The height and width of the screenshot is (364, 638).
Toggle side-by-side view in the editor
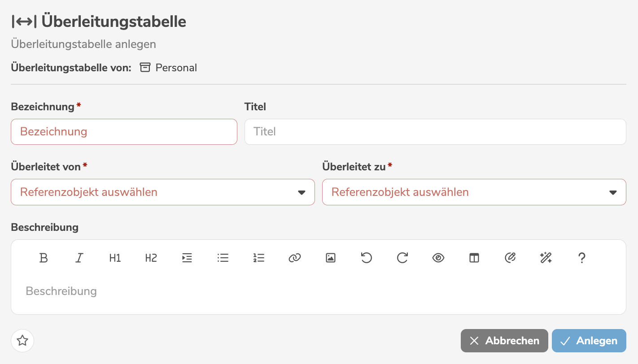(x=474, y=258)
